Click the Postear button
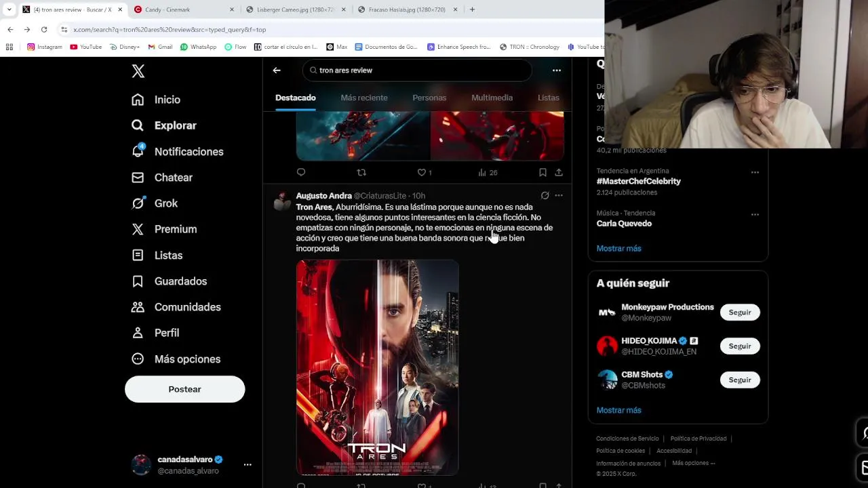This screenshot has width=868, height=488. (x=184, y=389)
